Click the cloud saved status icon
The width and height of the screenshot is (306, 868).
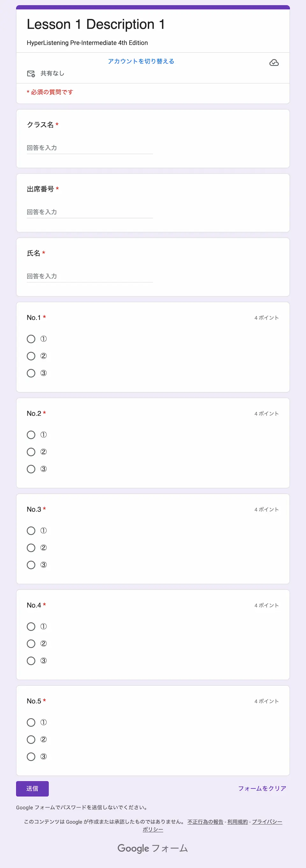[274, 63]
